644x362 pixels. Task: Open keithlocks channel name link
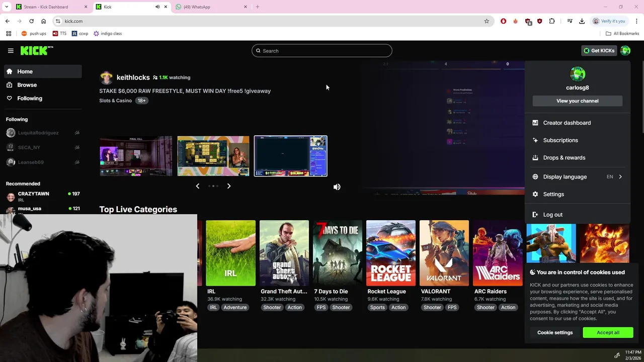click(133, 77)
